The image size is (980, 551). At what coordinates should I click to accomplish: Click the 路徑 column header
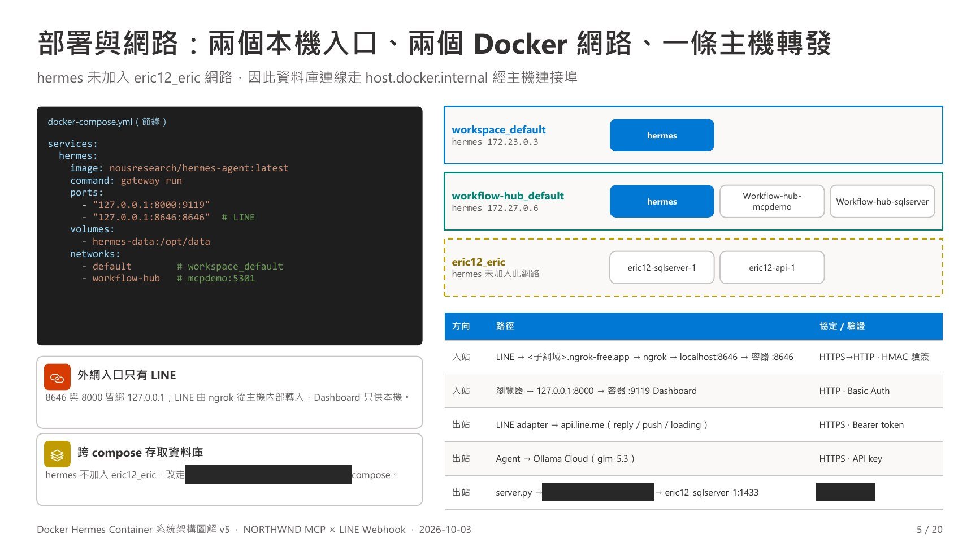tap(505, 326)
